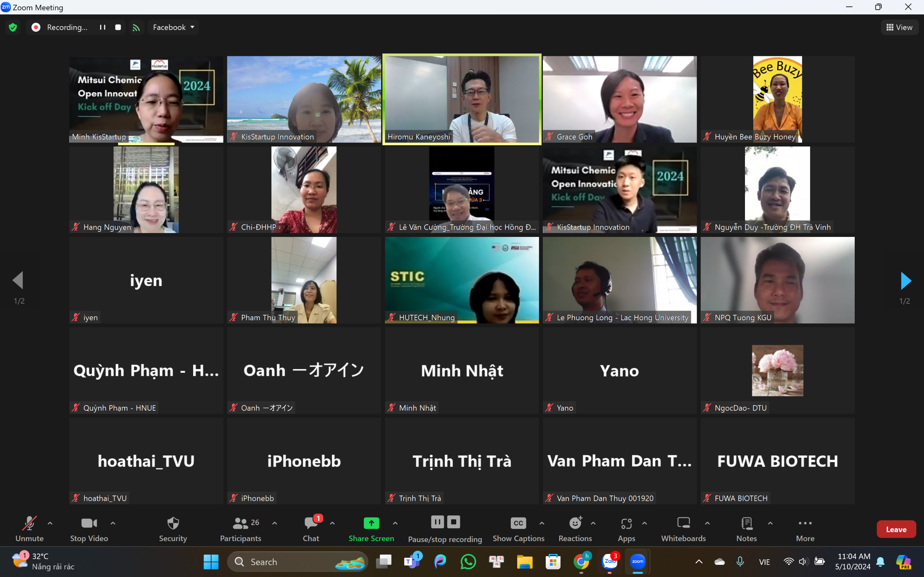The image size is (924, 577).
Task: Select Hiromu Kaneyoshi's video tile
Action: tap(462, 99)
